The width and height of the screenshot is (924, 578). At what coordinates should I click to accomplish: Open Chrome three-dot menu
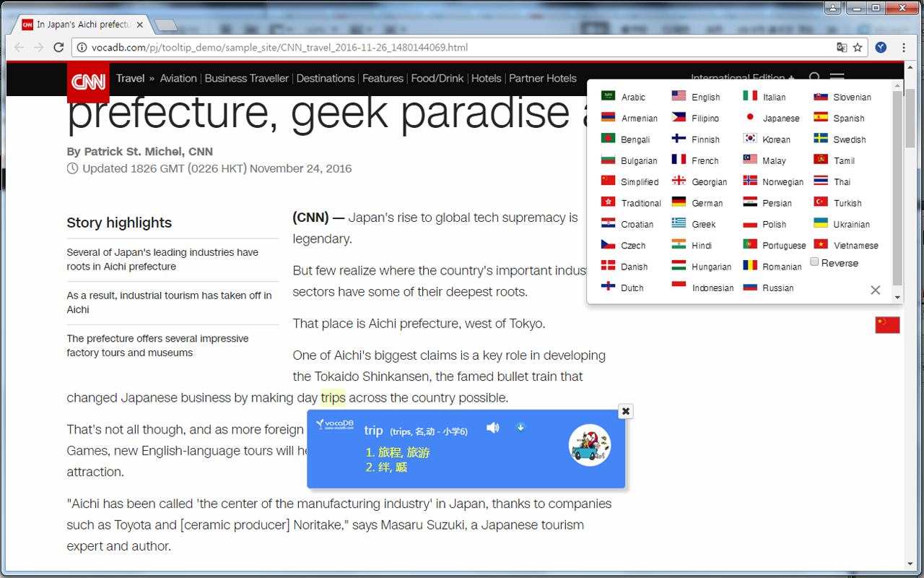click(904, 48)
